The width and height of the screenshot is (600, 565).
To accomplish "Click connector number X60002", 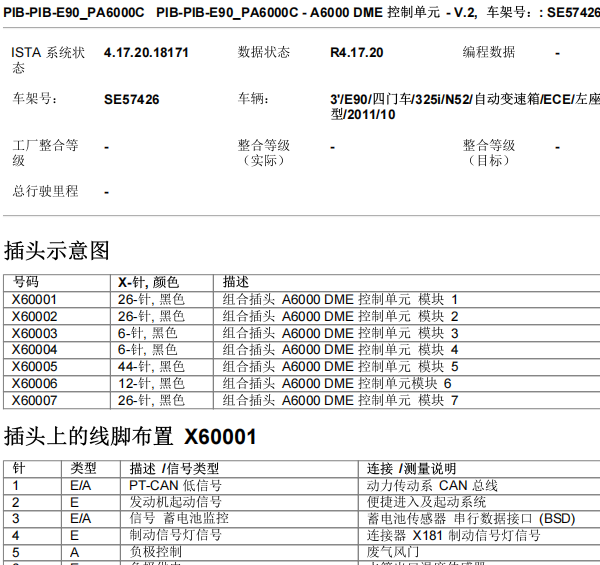I will coord(34,316).
